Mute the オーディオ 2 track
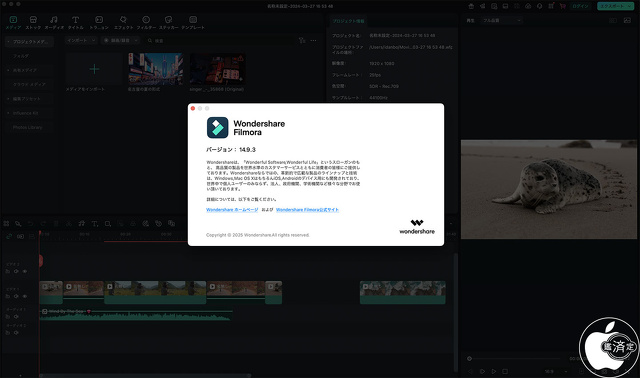This screenshot has width=640, height=378. click(16, 333)
